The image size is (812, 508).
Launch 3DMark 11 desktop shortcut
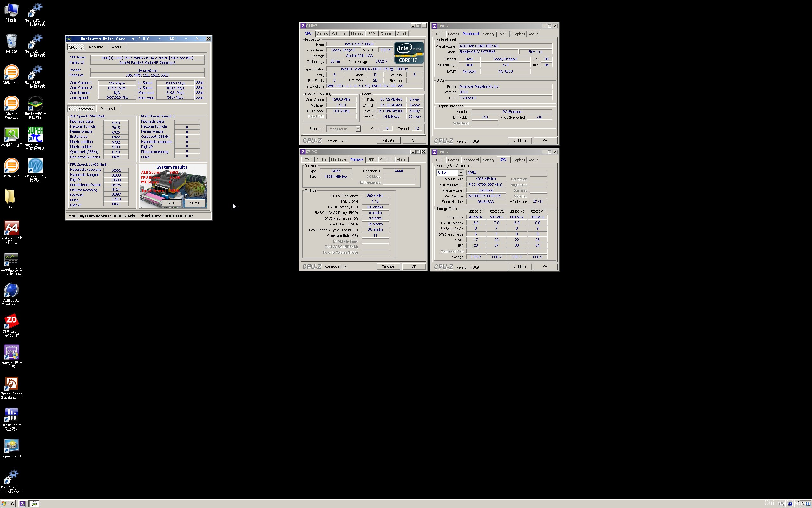click(11, 75)
